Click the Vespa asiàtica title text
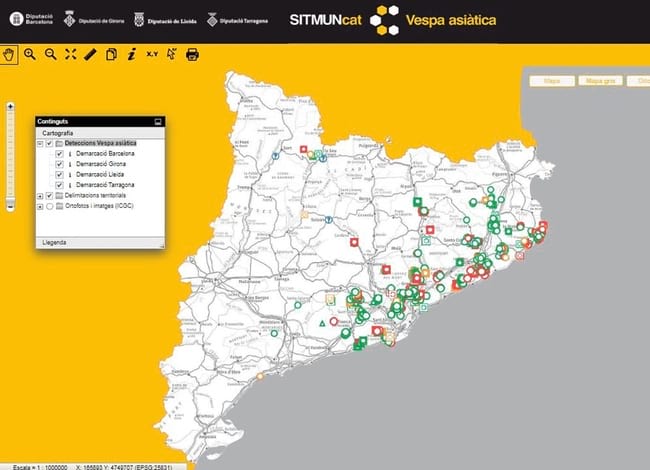This screenshot has width=650, height=470. [451, 20]
